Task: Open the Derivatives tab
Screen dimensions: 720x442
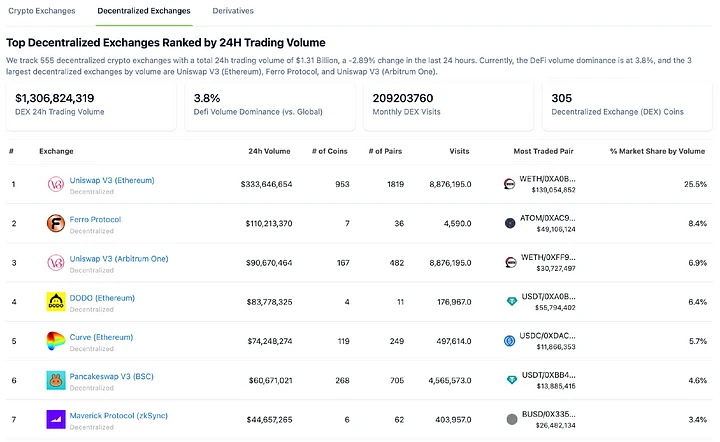Action: [x=233, y=11]
